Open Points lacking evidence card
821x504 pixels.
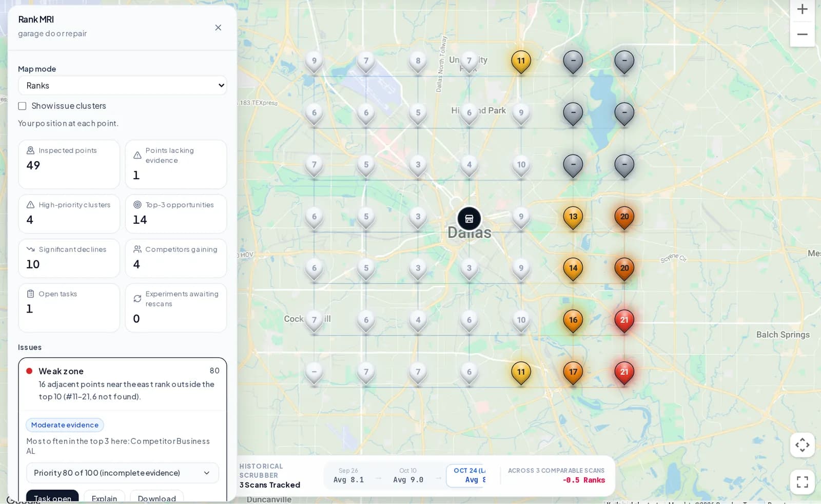pyautogui.click(x=176, y=164)
